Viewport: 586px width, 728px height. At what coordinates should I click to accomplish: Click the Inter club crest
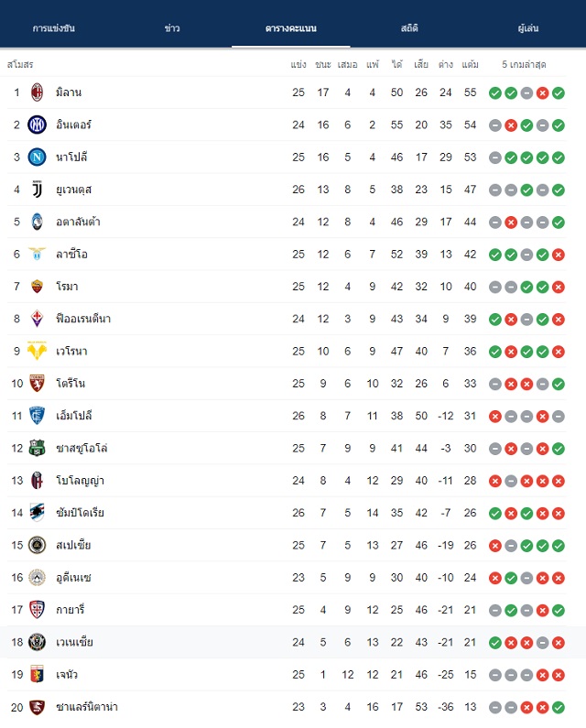pyautogui.click(x=38, y=125)
